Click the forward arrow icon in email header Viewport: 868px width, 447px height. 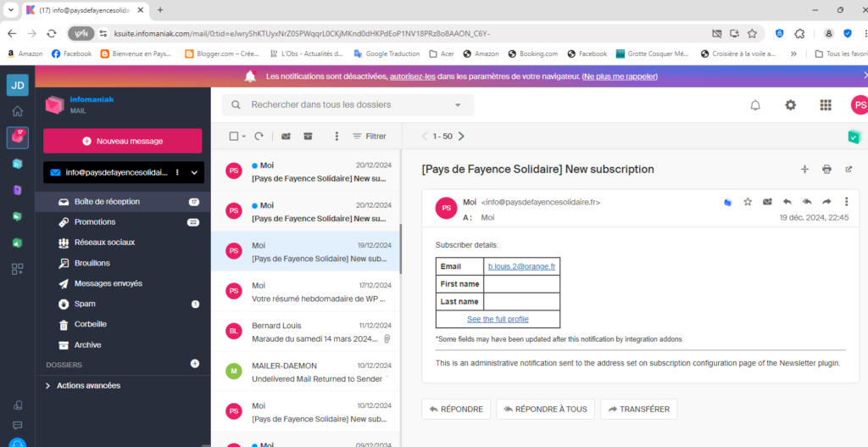click(x=826, y=202)
